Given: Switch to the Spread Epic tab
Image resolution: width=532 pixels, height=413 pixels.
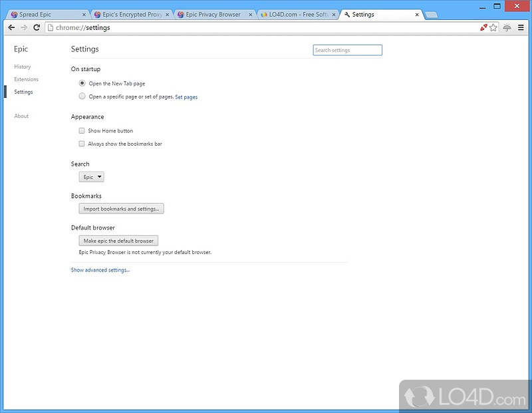Looking at the screenshot, I should (x=47, y=14).
